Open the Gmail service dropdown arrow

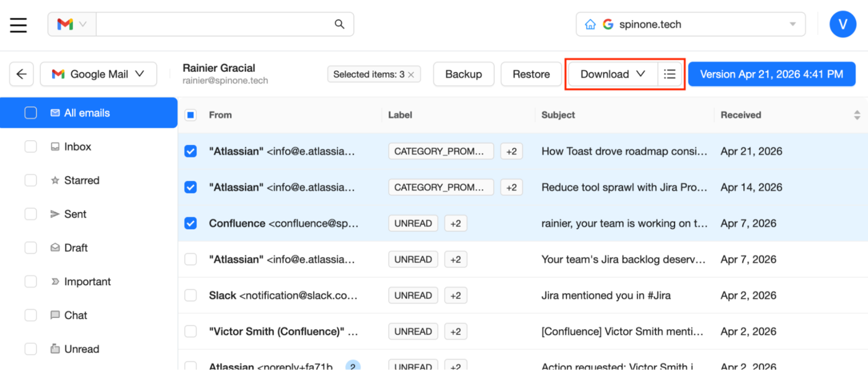click(x=83, y=25)
